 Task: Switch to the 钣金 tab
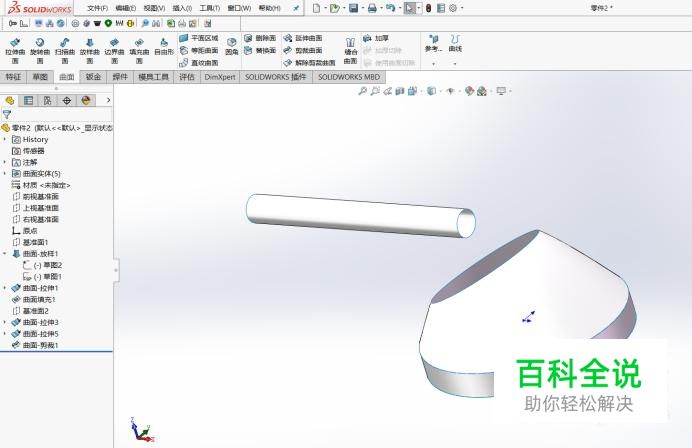tap(93, 77)
